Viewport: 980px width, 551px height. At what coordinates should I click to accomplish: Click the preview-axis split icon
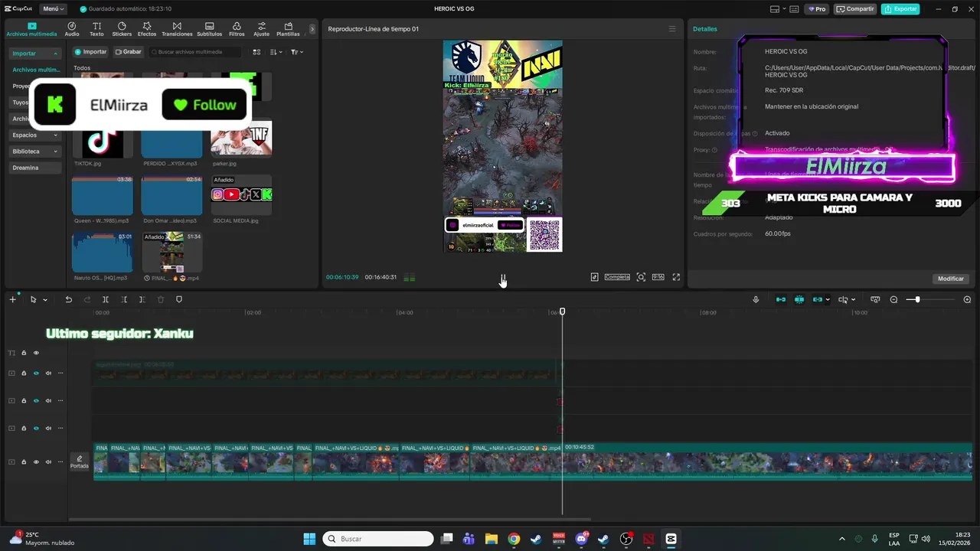843,299
